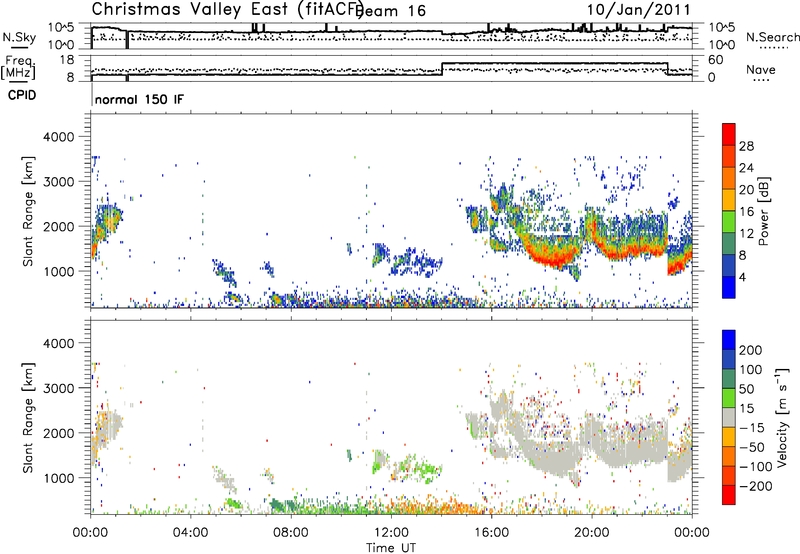Click the 'CPID' label

(22, 95)
